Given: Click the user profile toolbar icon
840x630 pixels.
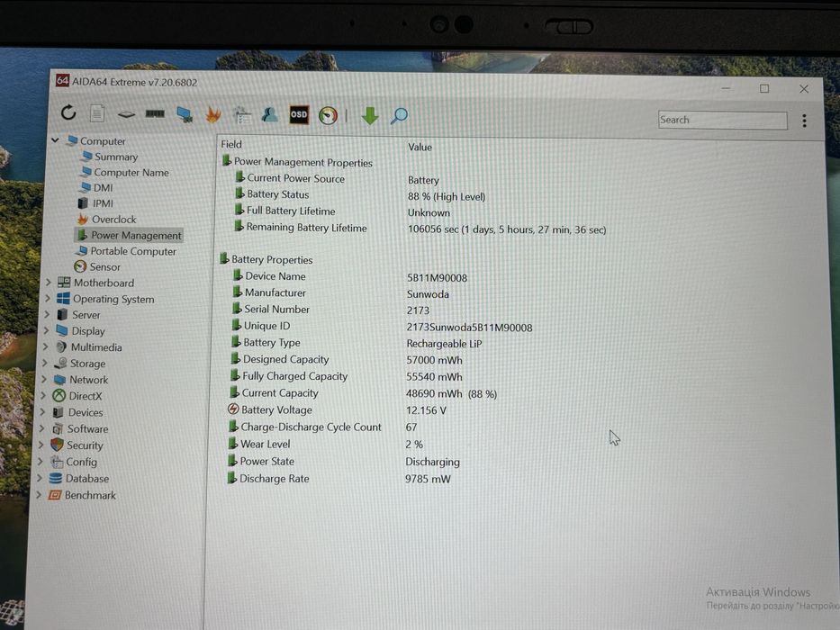Looking at the screenshot, I should (x=269, y=114).
